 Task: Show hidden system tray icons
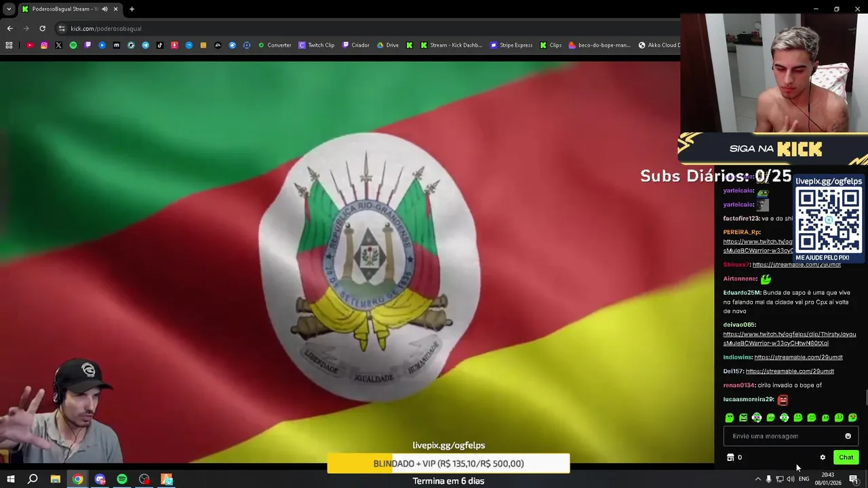tap(758, 479)
